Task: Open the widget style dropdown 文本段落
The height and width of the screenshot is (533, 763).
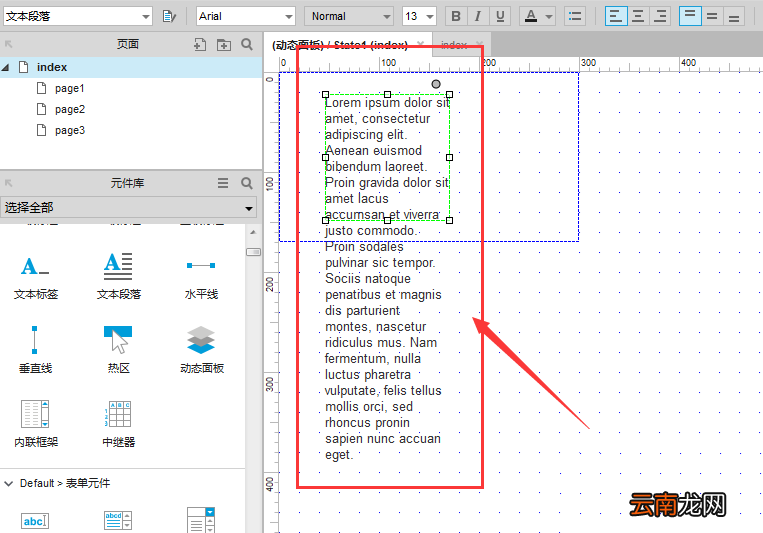Action: point(78,16)
